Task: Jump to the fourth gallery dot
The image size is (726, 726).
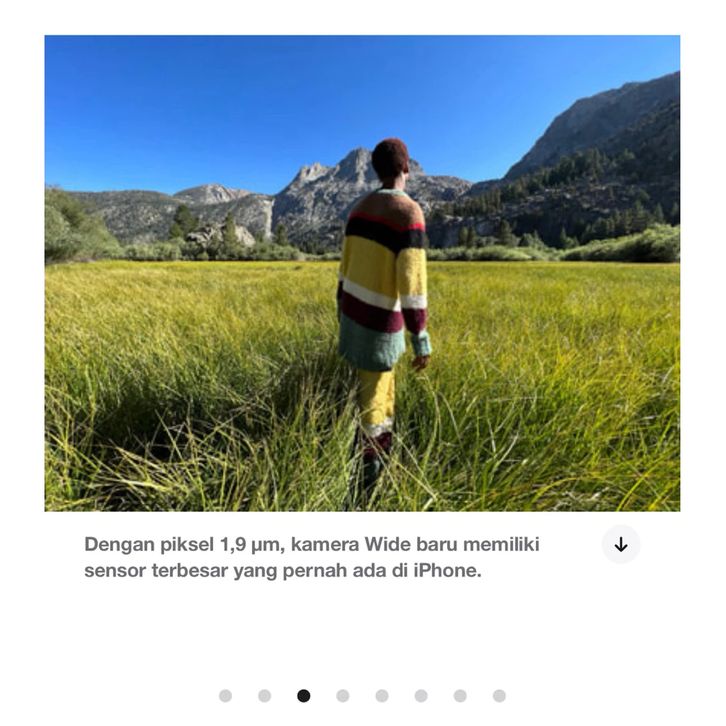Action: click(343, 695)
